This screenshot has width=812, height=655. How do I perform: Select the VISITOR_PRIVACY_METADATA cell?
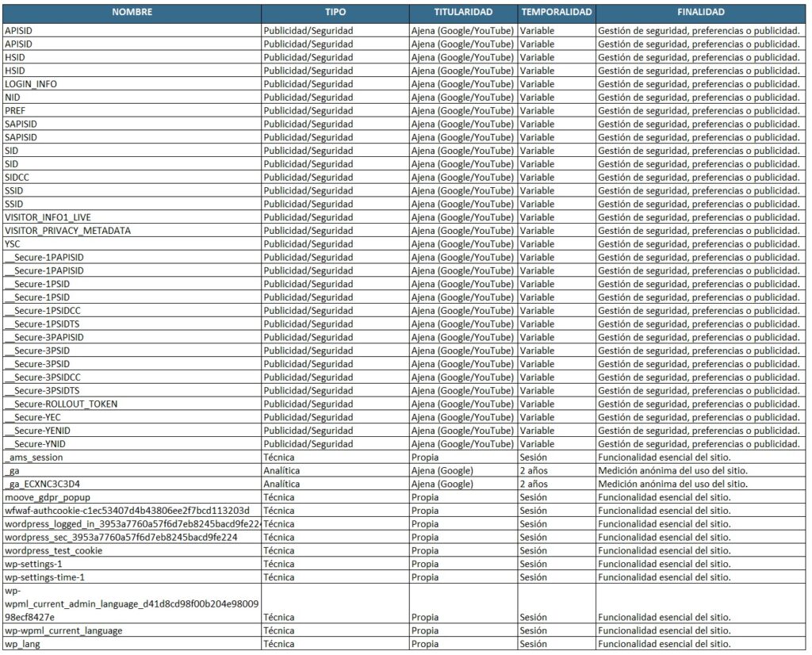132,231
